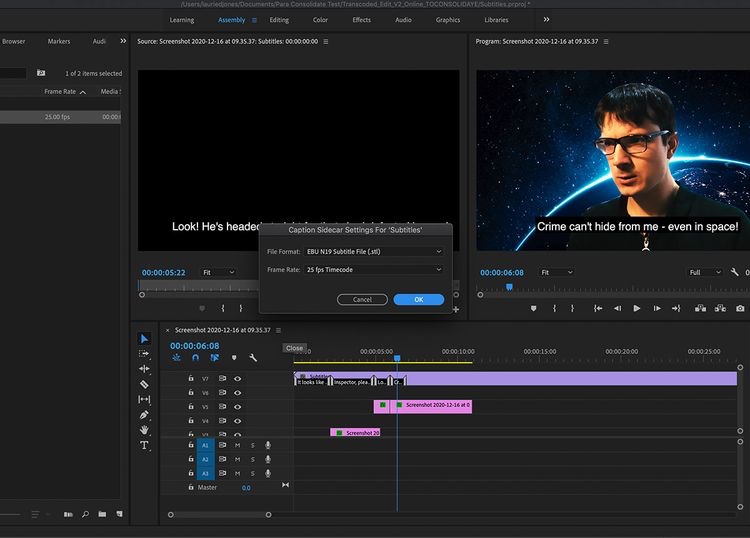Click the Program monitor scrub playhead
Image resolution: width=750 pixels, height=538 pixels.
[x=509, y=287]
